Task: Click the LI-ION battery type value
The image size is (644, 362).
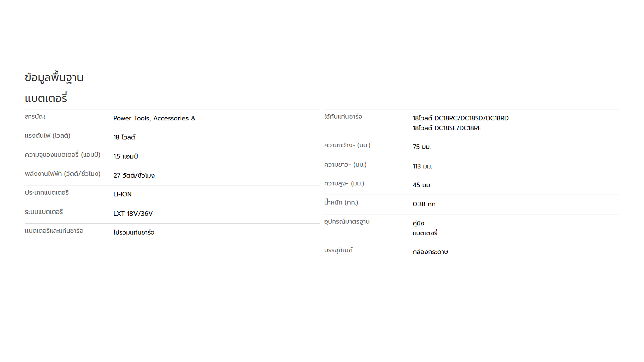Action: point(122,194)
